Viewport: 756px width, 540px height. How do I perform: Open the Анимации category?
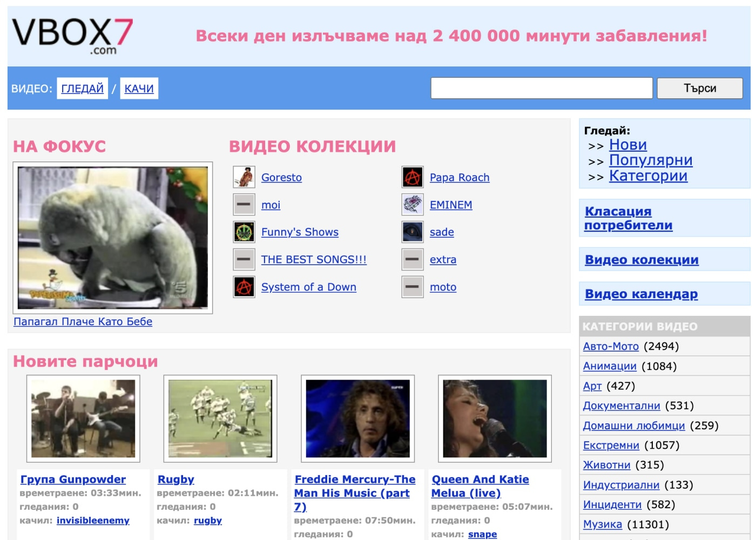[x=610, y=366]
